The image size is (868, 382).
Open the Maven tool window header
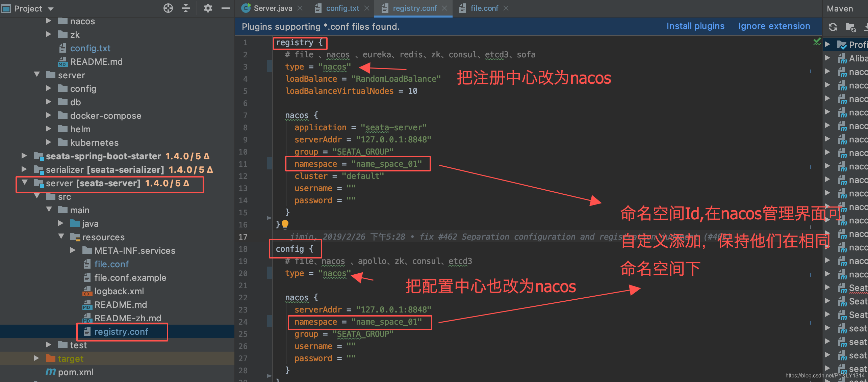coord(840,9)
